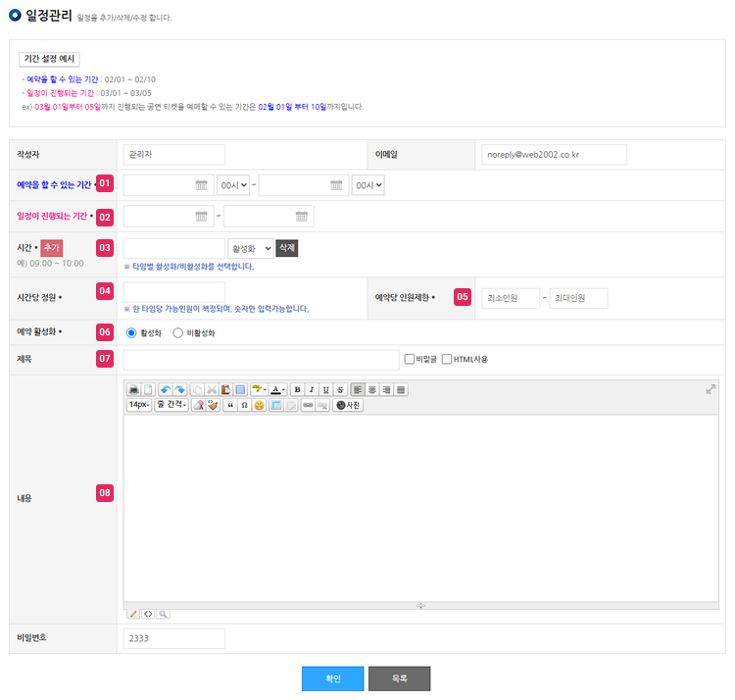Open the emoticon smiley picker
This screenshot has height=700, width=735.
tap(259, 405)
